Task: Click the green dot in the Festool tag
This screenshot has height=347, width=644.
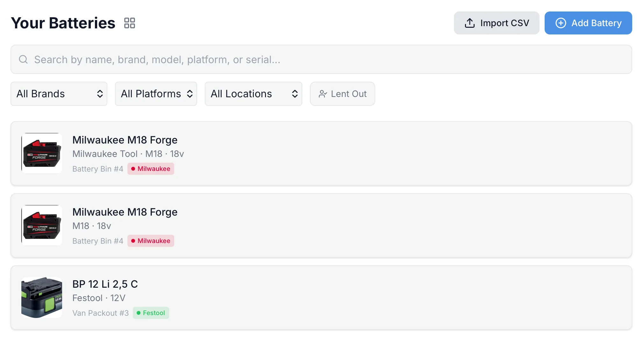Action: (139, 313)
